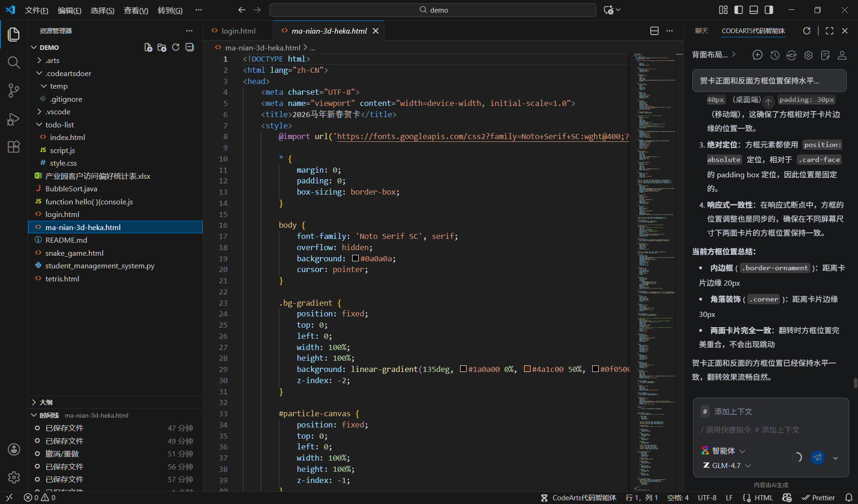
Task: Refresh the explorer file tree
Action: pos(176,47)
